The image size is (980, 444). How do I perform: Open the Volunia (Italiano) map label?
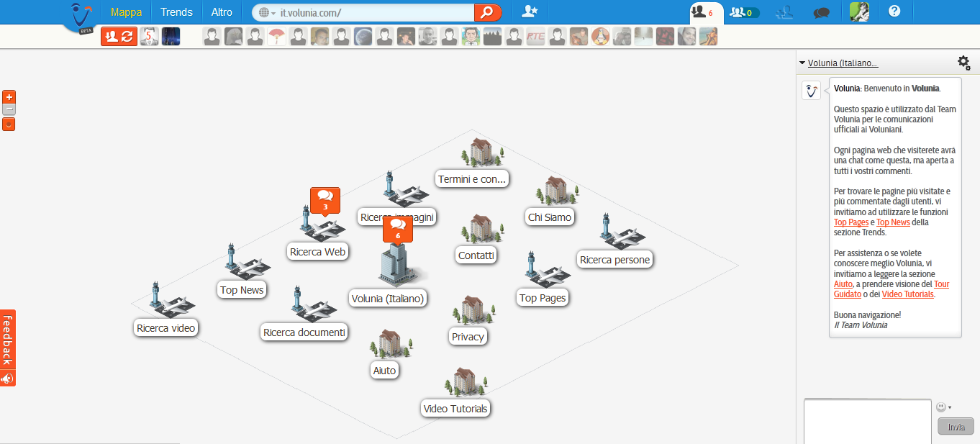pos(388,298)
